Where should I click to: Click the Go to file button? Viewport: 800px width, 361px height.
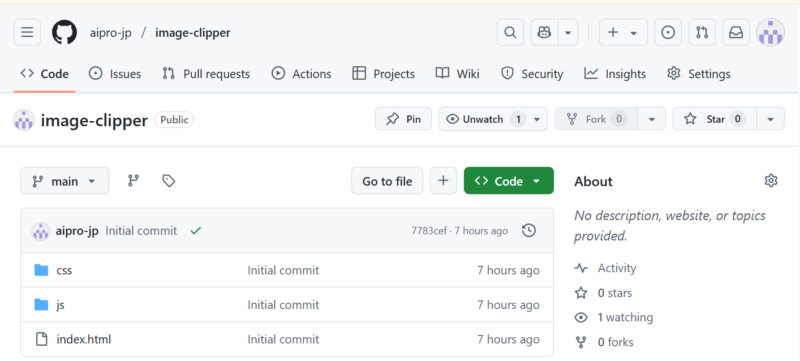point(387,181)
